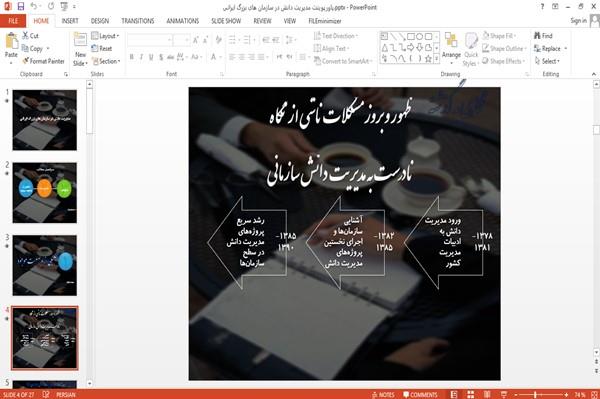This screenshot has height=399, width=600.
Task: Toggle the Notes pane in status bar
Action: pos(383,394)
